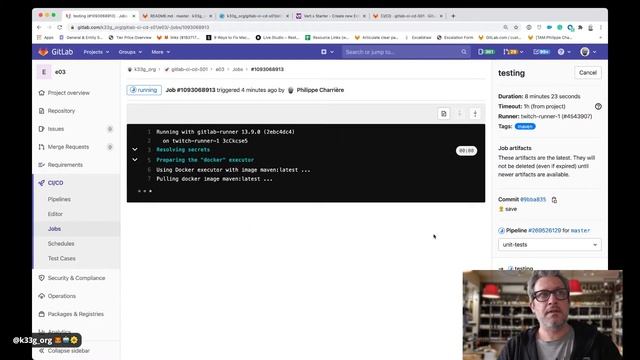Click the running status badge
Image resolution: width=640 pixels, height=360 pixels.
144,90
